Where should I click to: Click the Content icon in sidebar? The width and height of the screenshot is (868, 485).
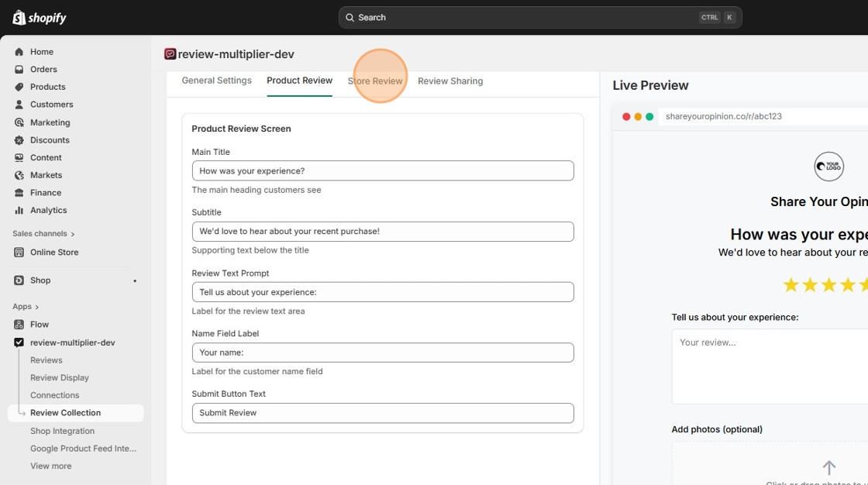tap(19, 157)
